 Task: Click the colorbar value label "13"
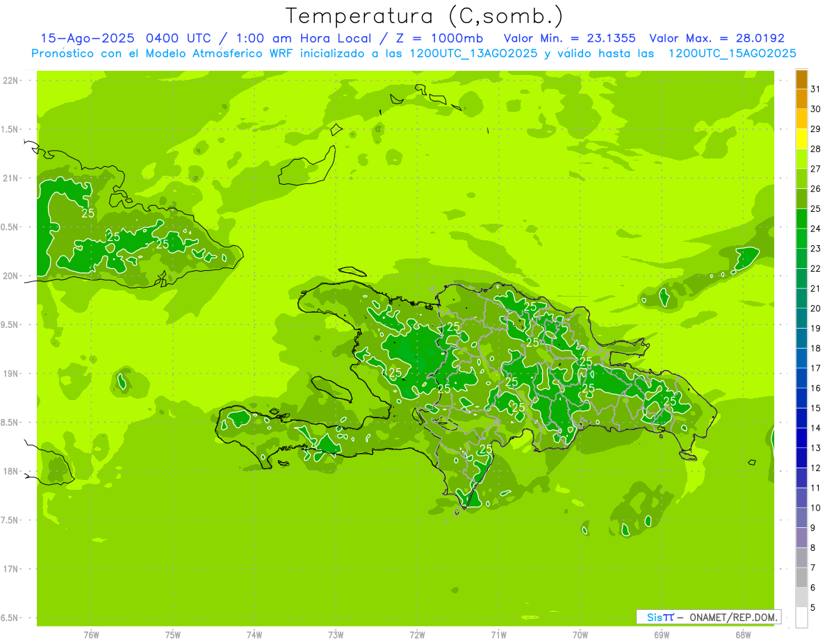[816, 447]
